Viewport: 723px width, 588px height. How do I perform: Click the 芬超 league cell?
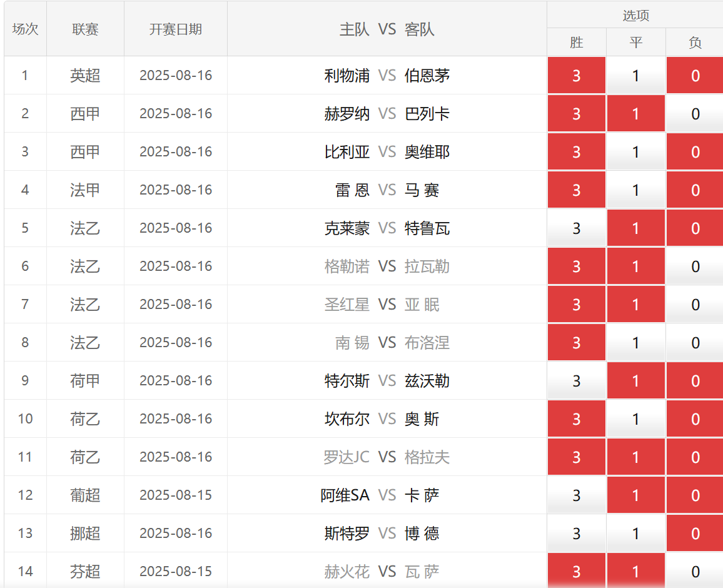point(85,571)
